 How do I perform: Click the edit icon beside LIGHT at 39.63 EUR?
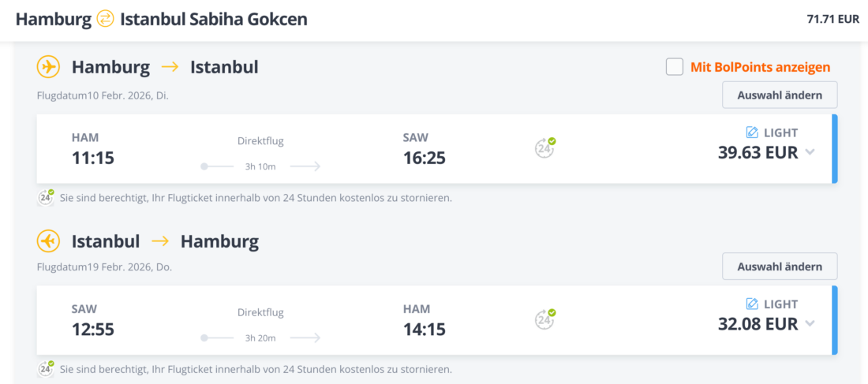click(x=752, y=132)
